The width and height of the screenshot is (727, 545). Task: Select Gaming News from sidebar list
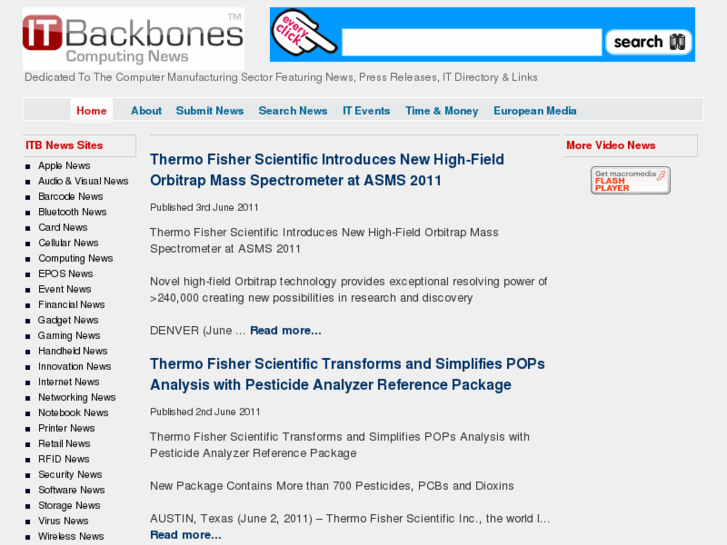tap(69, 335)
